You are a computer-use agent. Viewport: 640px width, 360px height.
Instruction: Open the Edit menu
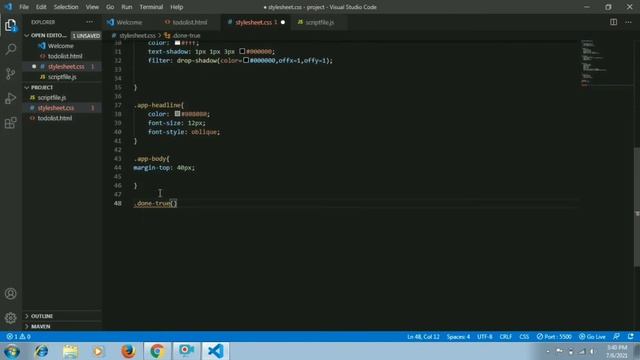point(41,7)
